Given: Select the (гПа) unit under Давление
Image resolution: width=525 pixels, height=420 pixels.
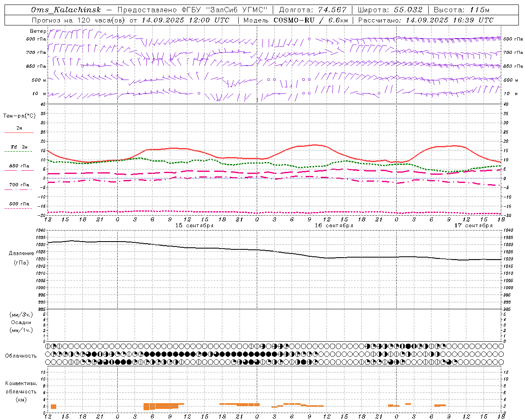Looking at the screenshot, I should pos(21,263).
